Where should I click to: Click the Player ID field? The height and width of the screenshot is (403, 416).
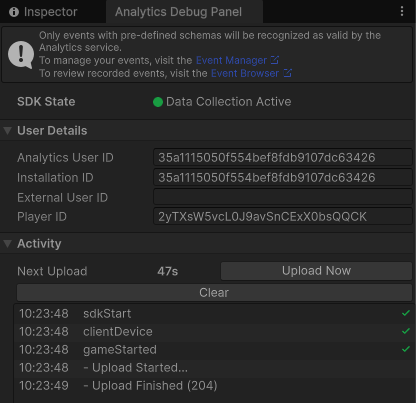283,216
